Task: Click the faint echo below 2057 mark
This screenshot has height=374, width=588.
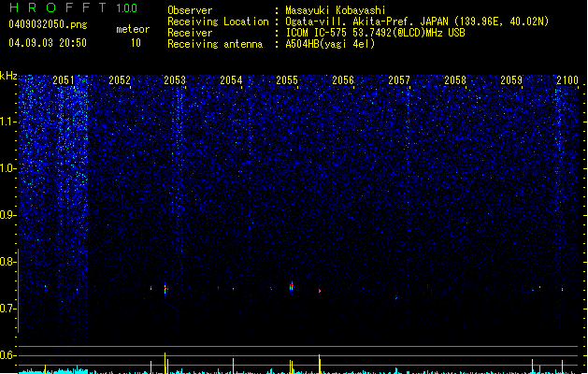Action: [x=396, y=298]
